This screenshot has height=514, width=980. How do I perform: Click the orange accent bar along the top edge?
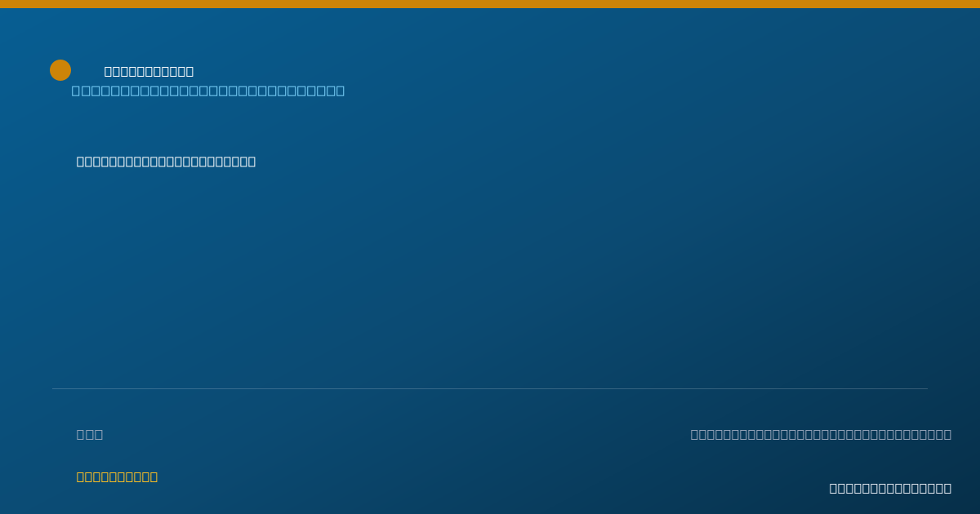point(490,4)
